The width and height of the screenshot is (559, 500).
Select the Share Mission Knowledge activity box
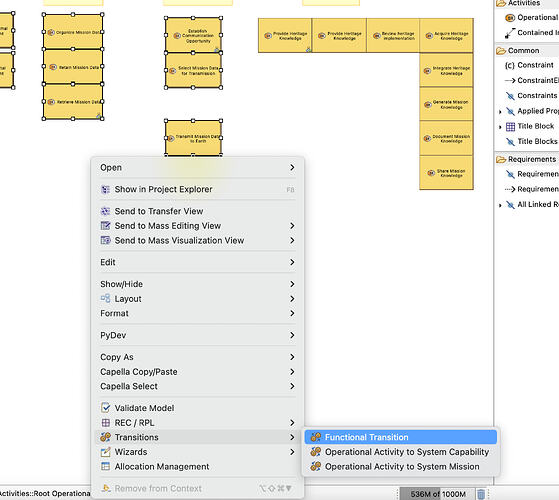coord(446,173)
